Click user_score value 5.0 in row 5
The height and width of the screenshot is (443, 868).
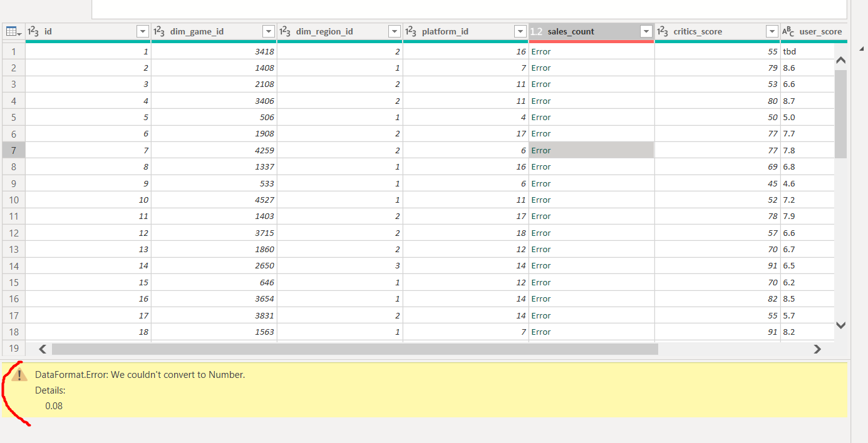pos(807,117)
